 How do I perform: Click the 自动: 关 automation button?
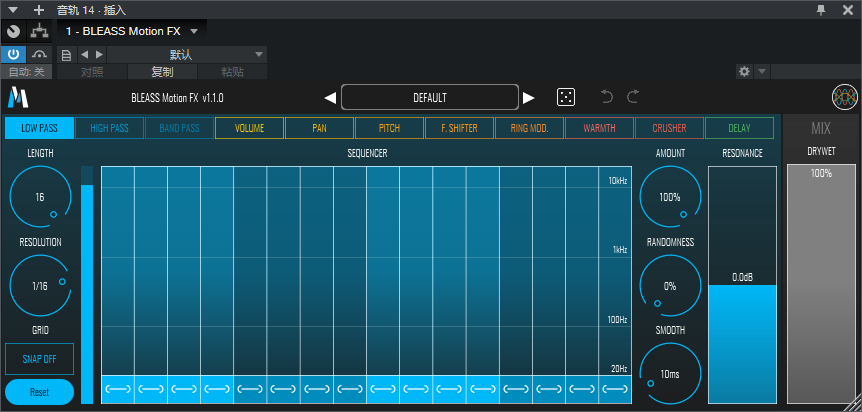tap(26, 72)
